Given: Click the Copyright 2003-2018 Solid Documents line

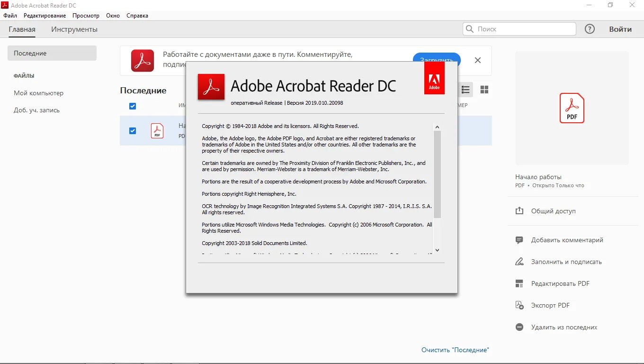Looking at the screenshot, I should [254, 243].
